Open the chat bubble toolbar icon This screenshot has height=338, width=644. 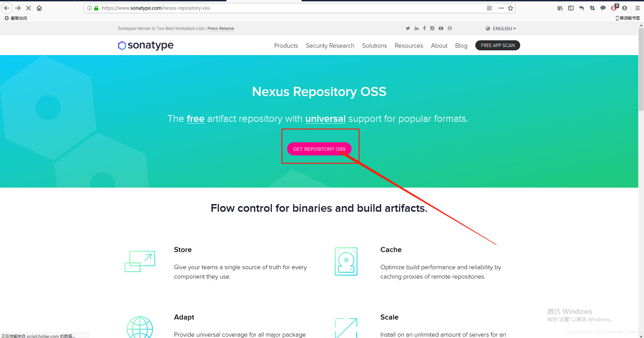click(x=603, y=8)
